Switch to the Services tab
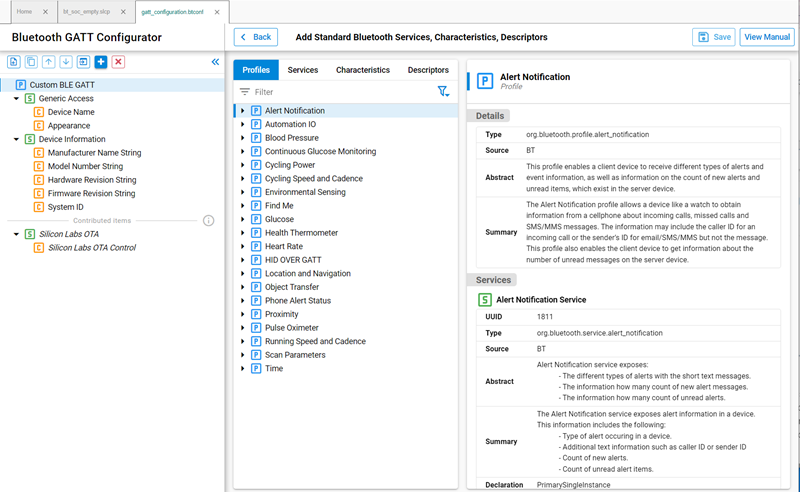Viewport: 800px width, 492px height. coord(302,70)
